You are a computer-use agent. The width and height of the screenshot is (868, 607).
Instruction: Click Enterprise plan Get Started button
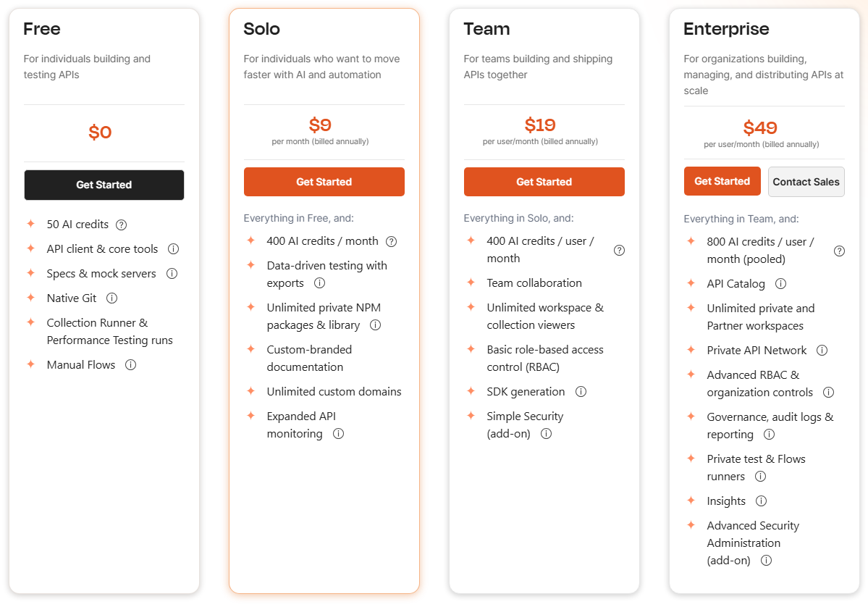point(722,181)
